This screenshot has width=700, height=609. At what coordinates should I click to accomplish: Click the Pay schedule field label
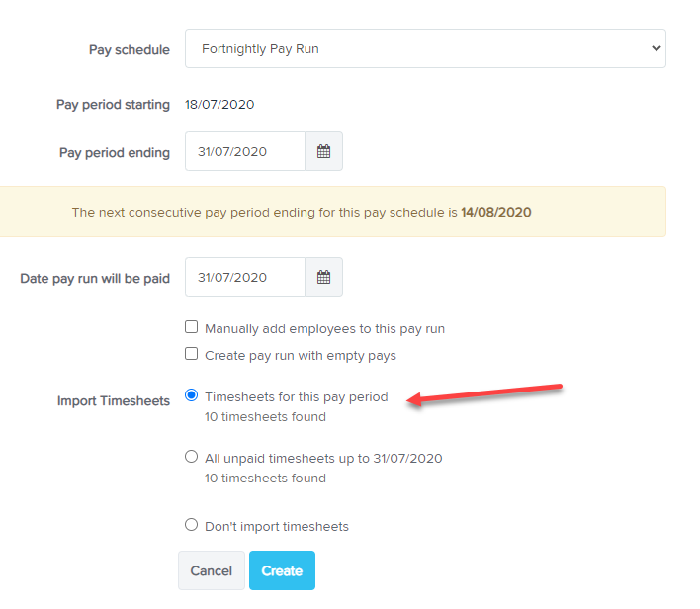[x=130, y=50]
